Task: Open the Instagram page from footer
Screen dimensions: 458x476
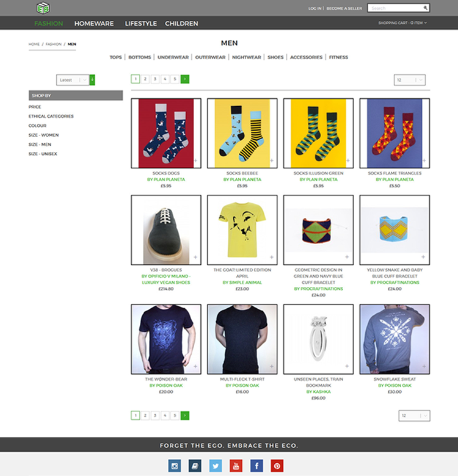Action: coord(175,466)
